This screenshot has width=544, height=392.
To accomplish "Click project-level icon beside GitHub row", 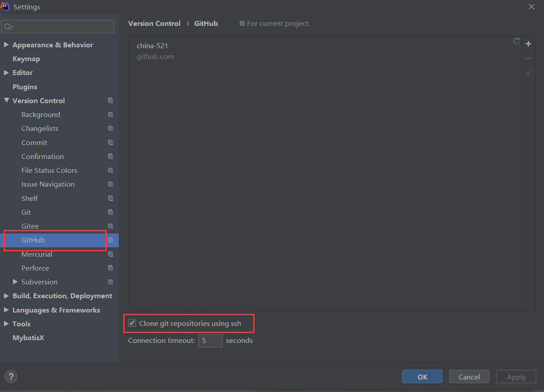I will click(x=110, y=240).
